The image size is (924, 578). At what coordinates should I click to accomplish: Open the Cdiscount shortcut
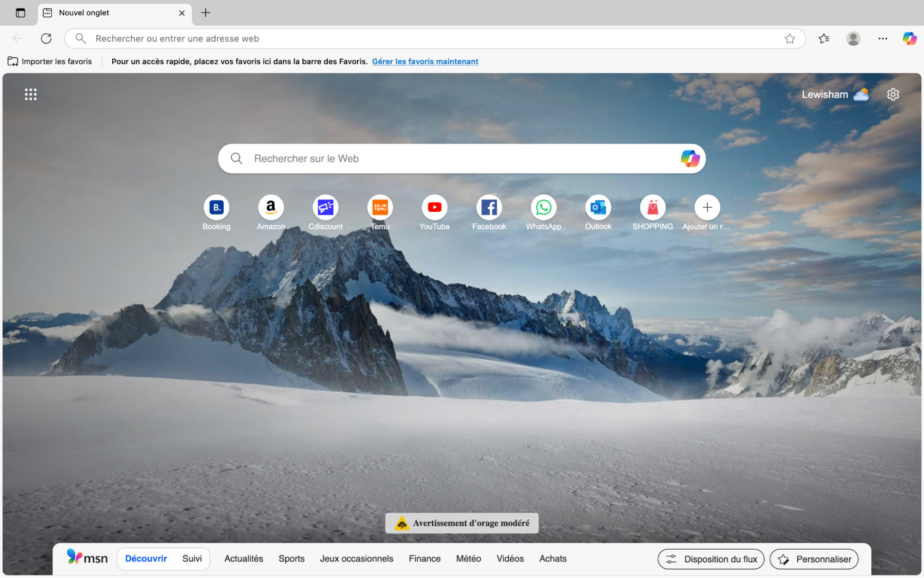[325, 207]
